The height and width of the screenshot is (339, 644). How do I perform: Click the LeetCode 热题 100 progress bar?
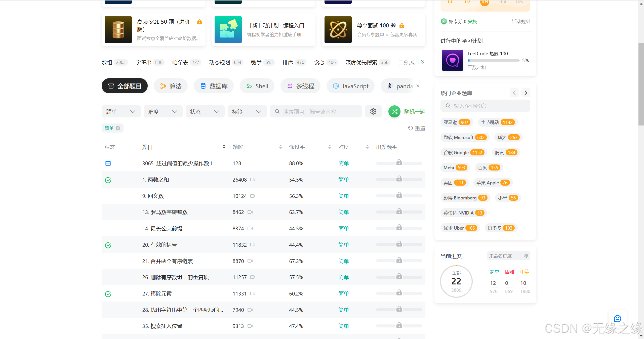pos(493,60)
